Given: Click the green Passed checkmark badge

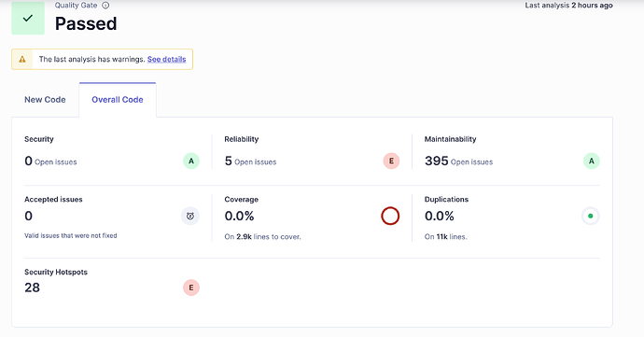Looking at the screenshot, I should coord(28,18).
